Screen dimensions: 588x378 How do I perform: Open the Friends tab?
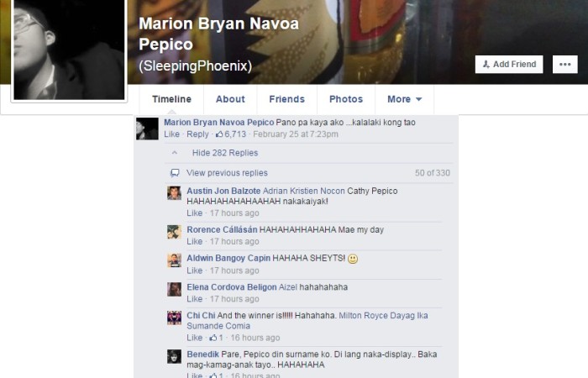pos(287,99)
